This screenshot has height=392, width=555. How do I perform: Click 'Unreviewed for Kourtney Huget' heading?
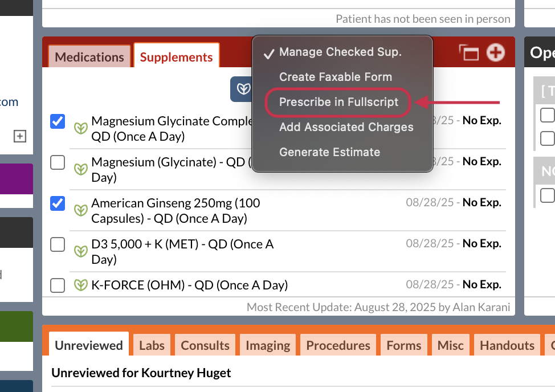[141, 373]
